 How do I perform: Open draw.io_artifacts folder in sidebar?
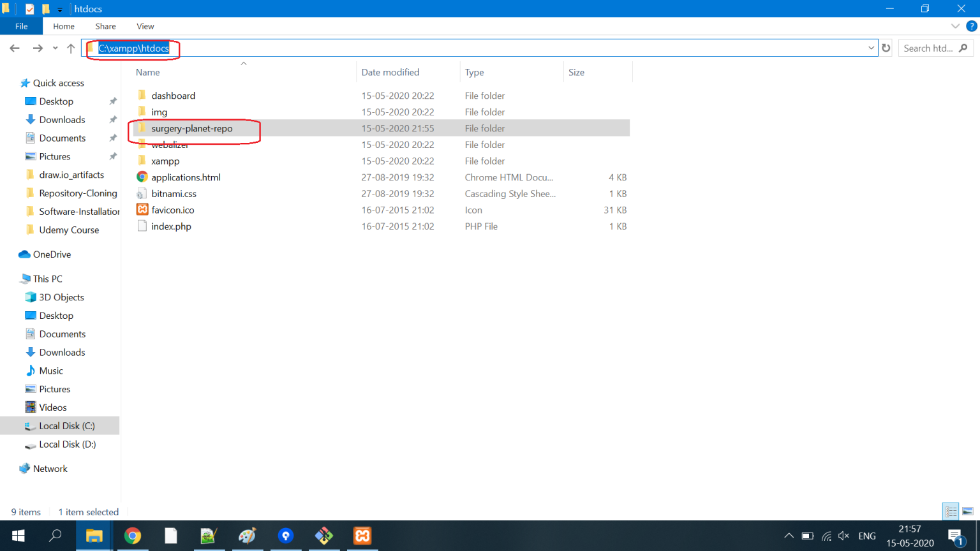coord(71,175)
